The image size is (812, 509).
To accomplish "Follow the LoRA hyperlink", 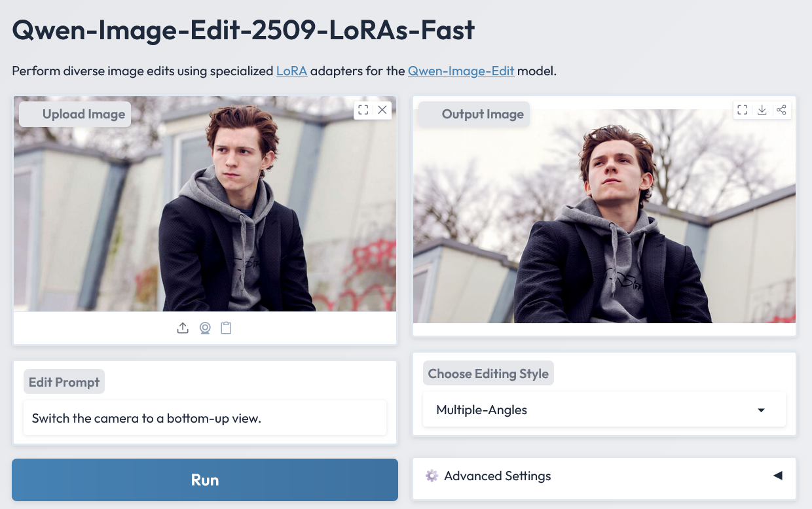I will click(291, 71).
